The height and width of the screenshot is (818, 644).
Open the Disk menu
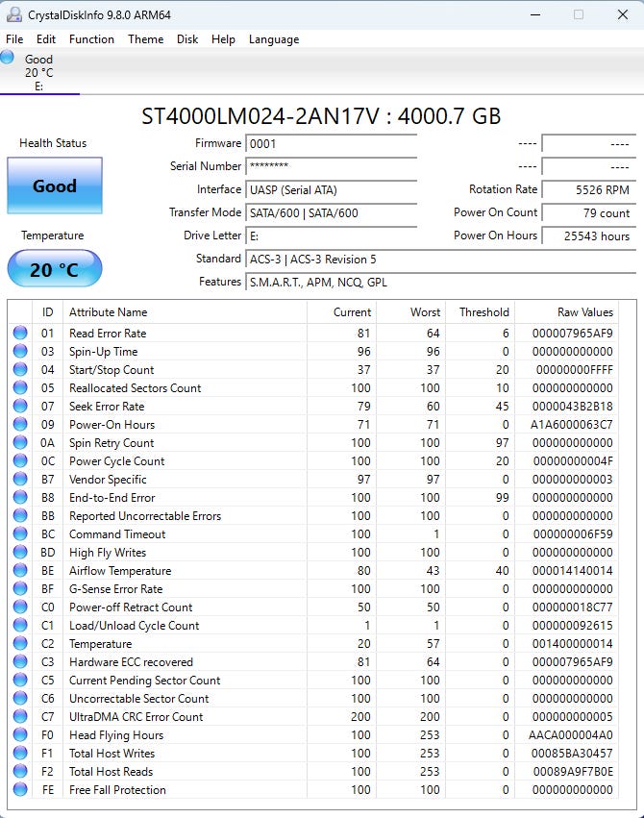[187, 39]
